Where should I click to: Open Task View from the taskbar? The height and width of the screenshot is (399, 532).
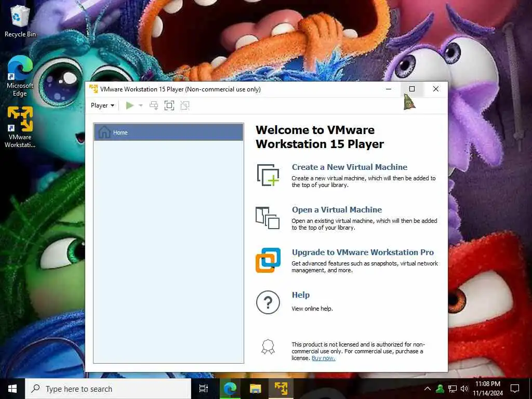pyautogui.click(x=203, y=389)
